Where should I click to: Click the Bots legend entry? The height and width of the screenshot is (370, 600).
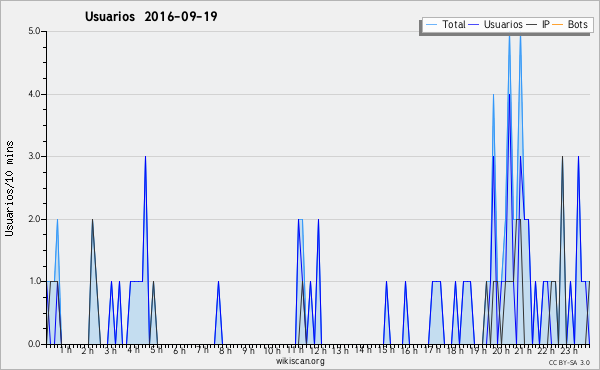pos(570,24)
